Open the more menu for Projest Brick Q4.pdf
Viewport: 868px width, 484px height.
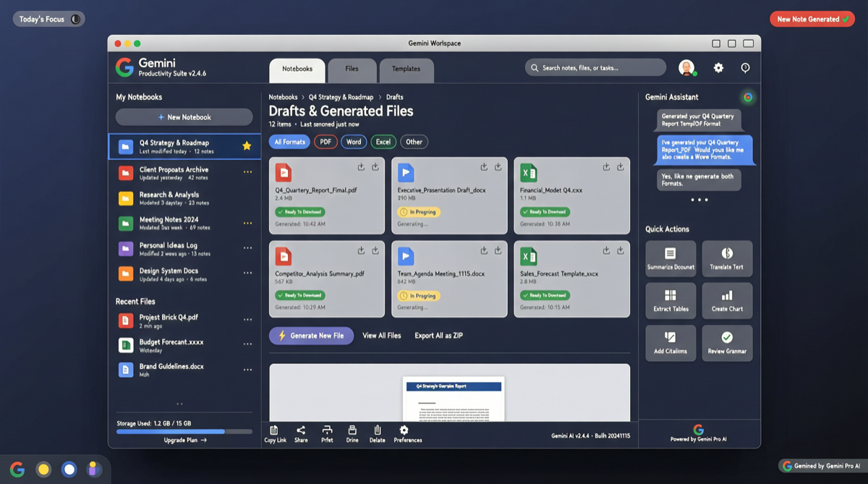point(247,320)
